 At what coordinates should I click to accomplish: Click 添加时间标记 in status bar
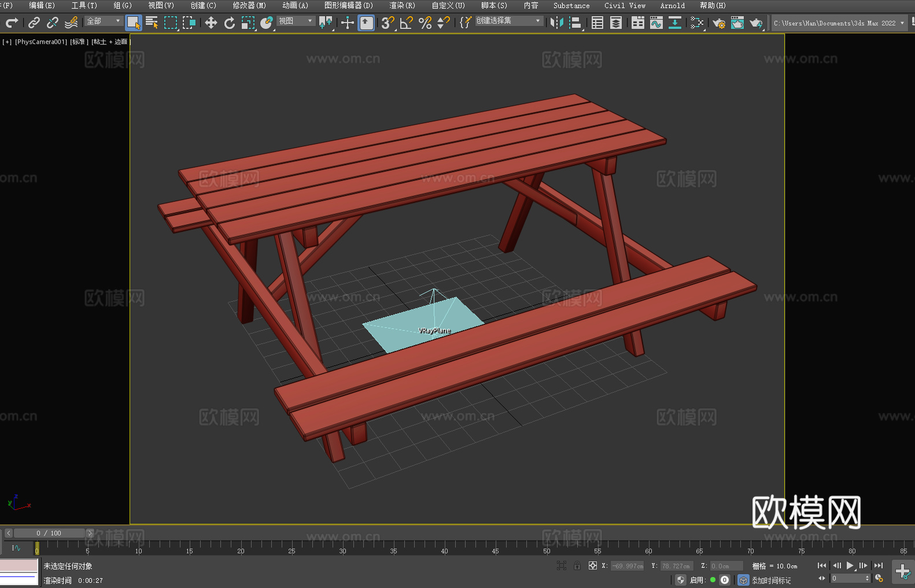point(771,580)
